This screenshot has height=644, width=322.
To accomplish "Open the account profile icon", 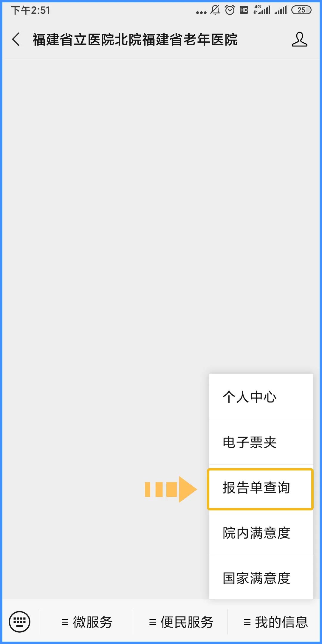I will [x=299, y=39].
